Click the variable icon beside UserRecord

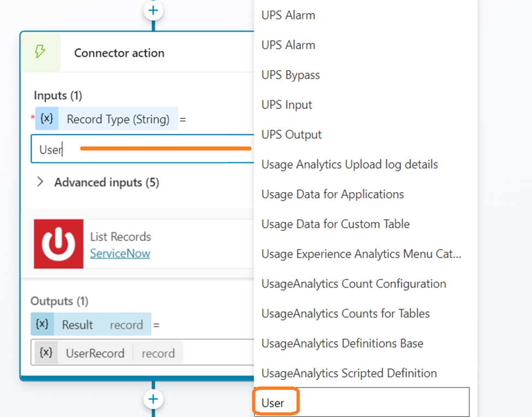click(46, 353)
